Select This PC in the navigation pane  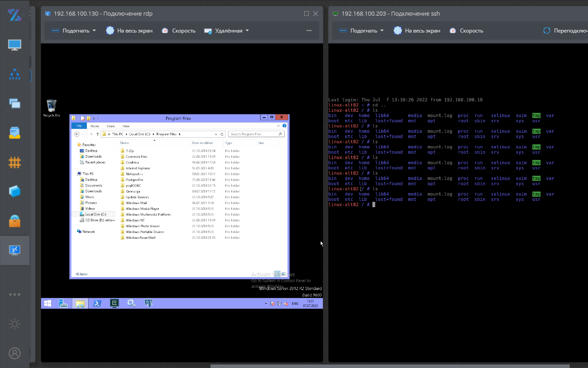pos(86,174)
